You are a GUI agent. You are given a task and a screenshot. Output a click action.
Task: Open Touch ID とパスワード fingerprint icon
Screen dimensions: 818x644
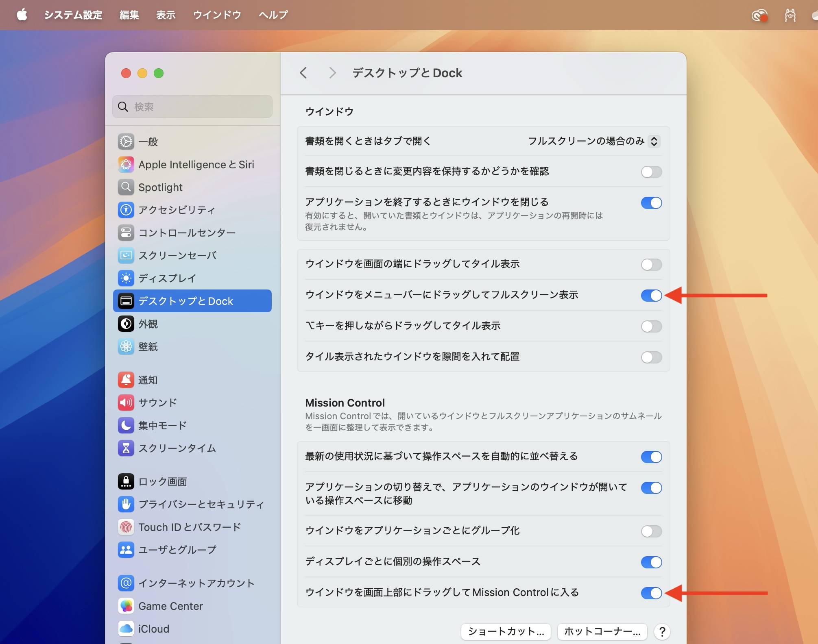click(x=126, y=527)
